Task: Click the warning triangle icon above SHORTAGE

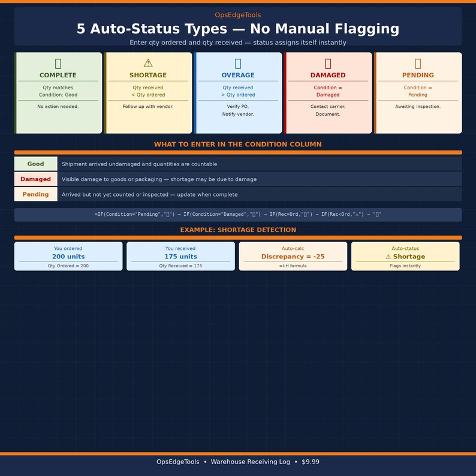Action: click(148, 63)
